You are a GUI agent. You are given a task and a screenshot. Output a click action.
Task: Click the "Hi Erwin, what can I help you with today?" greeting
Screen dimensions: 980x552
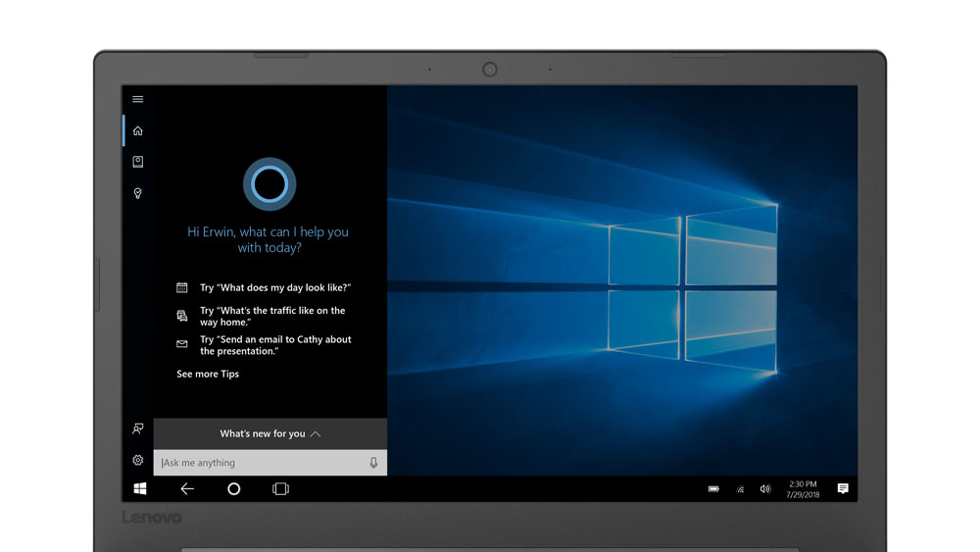tap(269, 239)
